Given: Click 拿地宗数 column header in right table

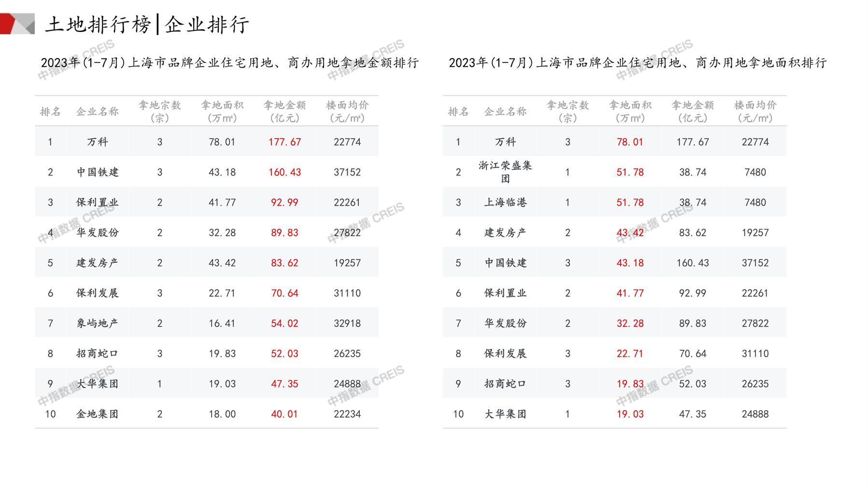Looking at the screenshot, I should coord(568,111).
